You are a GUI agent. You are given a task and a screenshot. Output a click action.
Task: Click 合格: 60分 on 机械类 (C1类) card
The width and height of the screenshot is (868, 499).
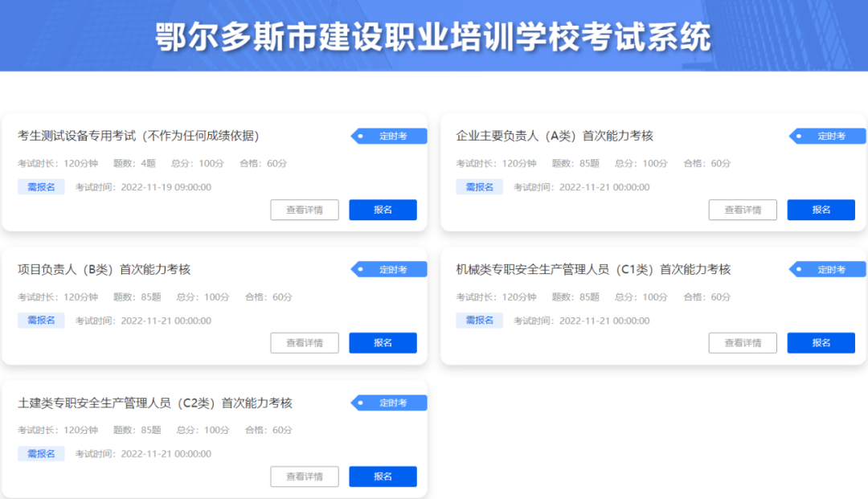click(x=707, y=297)
